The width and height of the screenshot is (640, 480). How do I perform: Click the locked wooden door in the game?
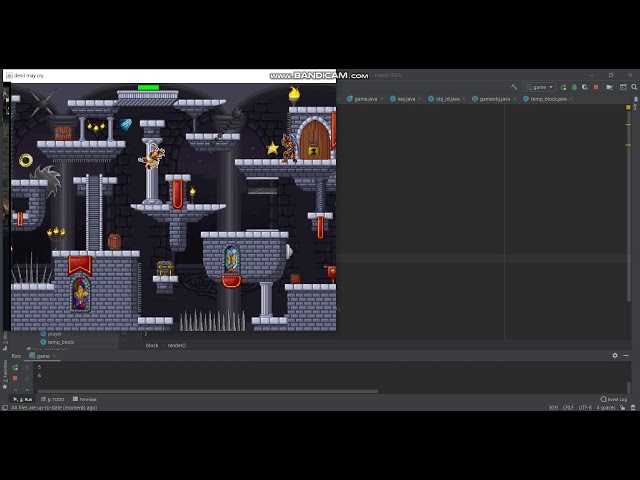click(x=314, y=140)
